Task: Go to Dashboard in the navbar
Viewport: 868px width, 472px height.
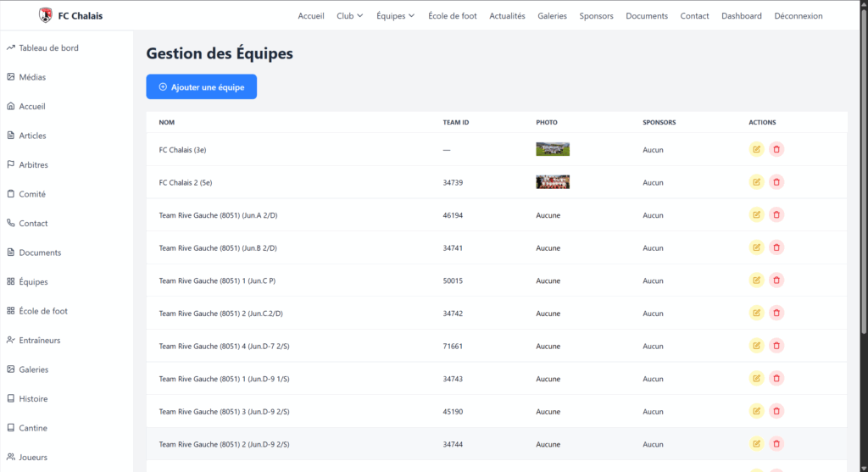Action: point(741,15)
